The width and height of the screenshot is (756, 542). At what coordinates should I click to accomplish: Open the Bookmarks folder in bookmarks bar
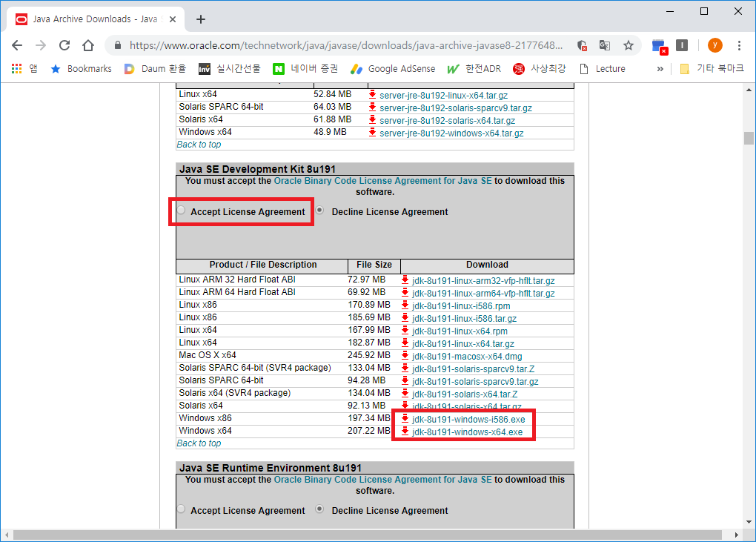[81, 68]
